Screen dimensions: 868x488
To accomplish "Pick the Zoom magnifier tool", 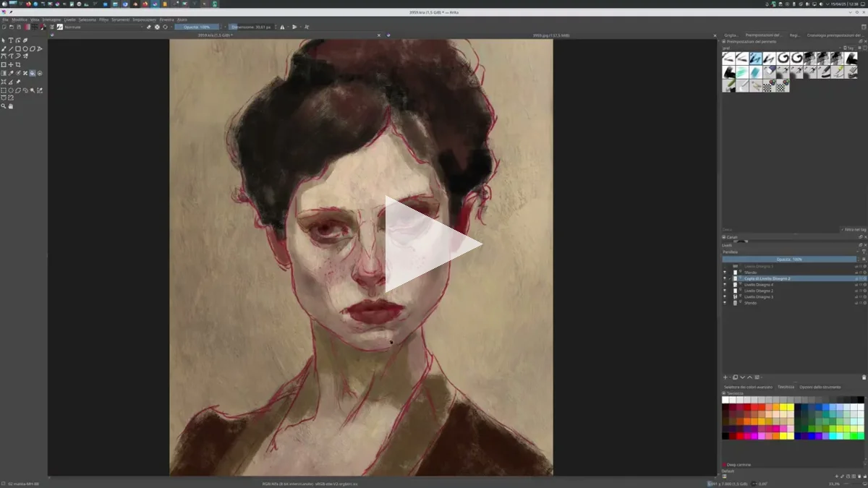I will 4,106.
